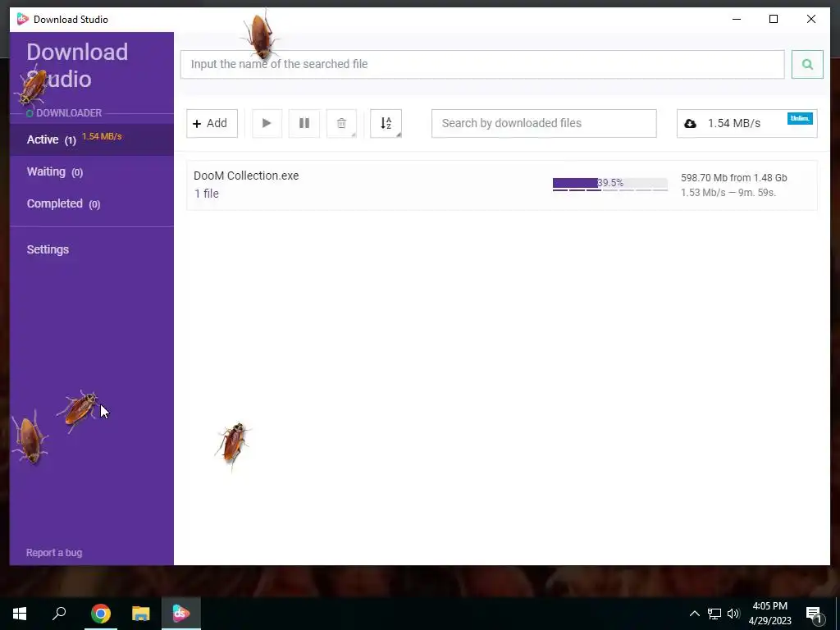
Task: Launch Google Chrome from the taskbar
Action: [101, 614]
